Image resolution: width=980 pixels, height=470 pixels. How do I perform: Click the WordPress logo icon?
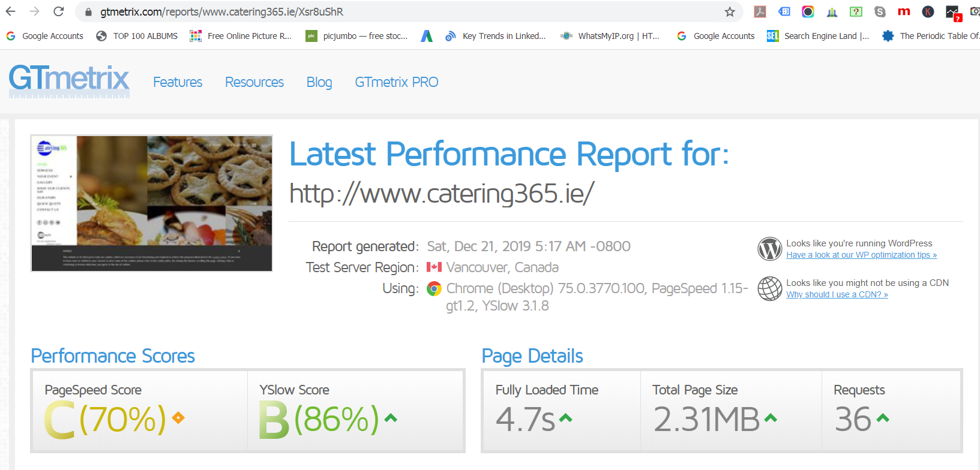point(769,249)
